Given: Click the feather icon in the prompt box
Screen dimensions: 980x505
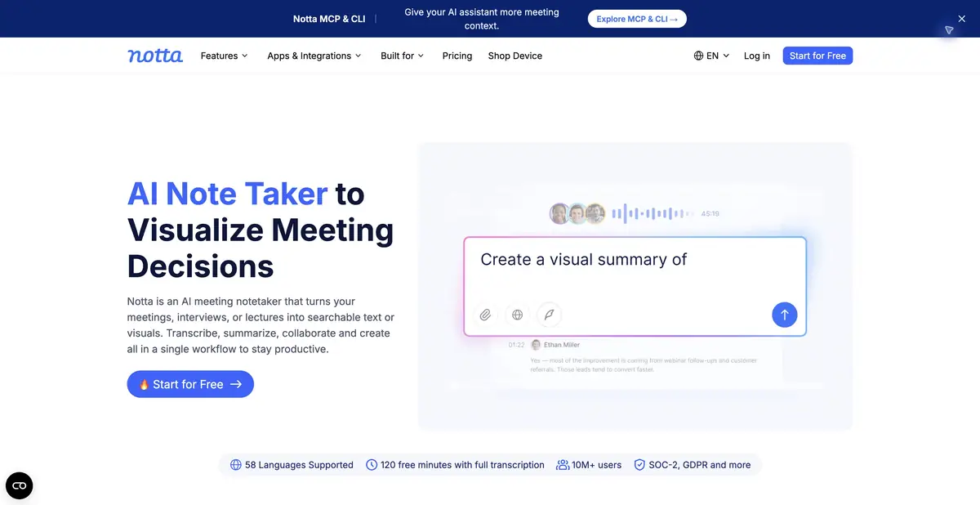Looking at the screenshot, I should coord(550,315).
